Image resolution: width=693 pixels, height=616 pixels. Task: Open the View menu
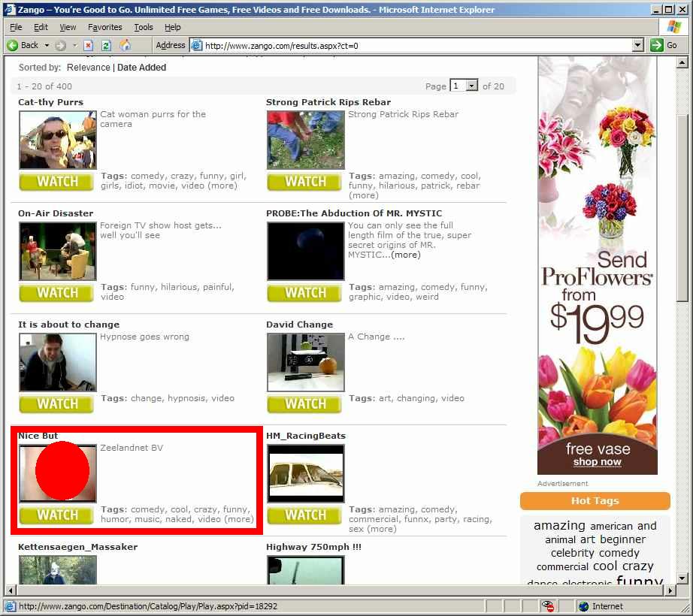coord(68,27)
